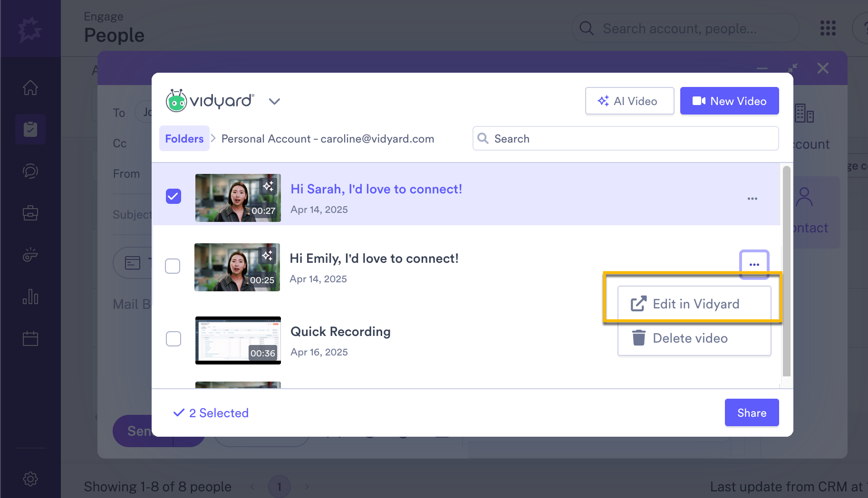Click the app logo in sidebar top
The height and width of the screenshot is (498, 868).
[30, 29]
